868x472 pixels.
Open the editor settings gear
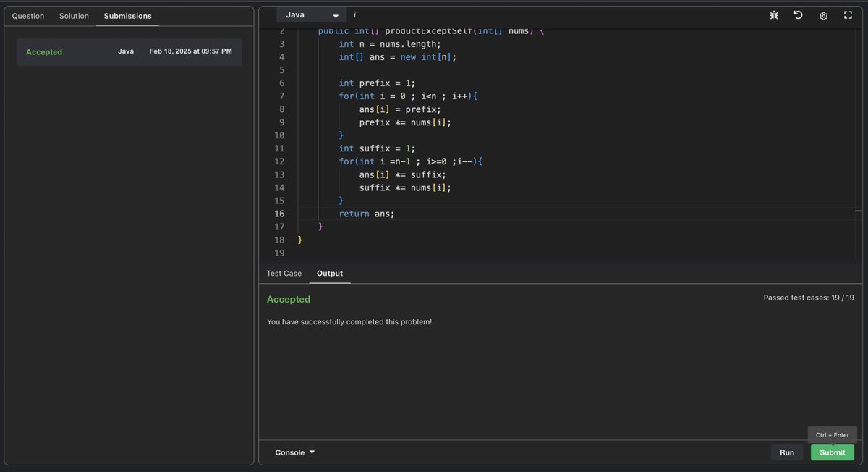pyautogui.click(x=823, y=14)
